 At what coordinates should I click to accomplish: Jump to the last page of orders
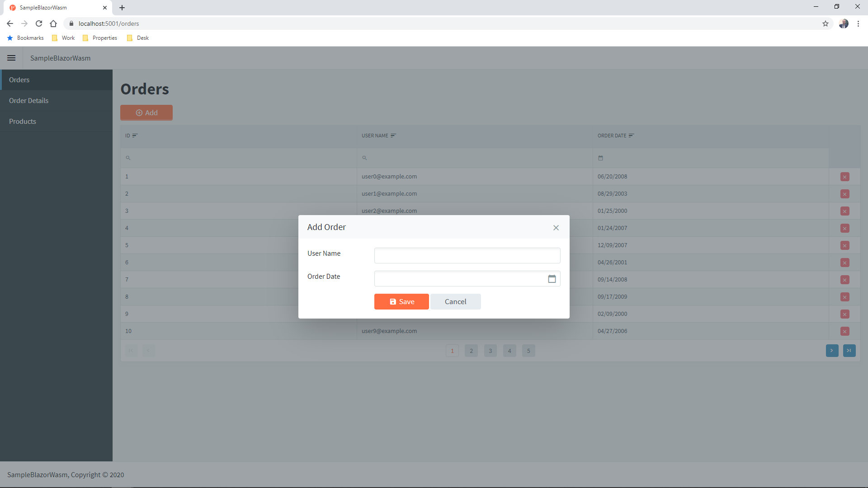coord(849,351)
